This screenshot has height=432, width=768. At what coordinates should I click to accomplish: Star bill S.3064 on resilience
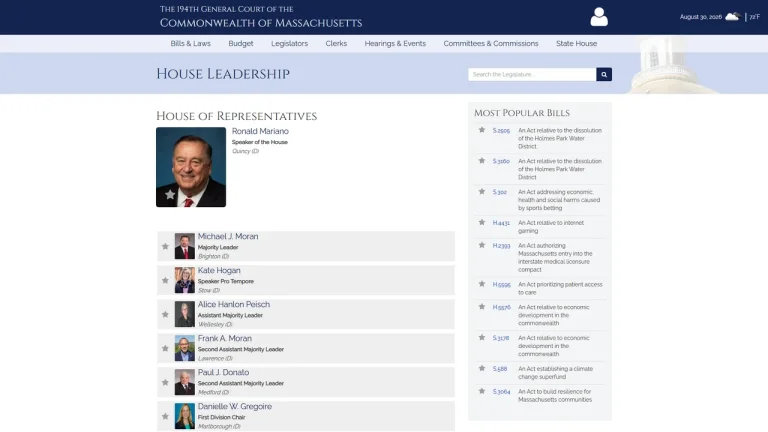pos(482,391)
